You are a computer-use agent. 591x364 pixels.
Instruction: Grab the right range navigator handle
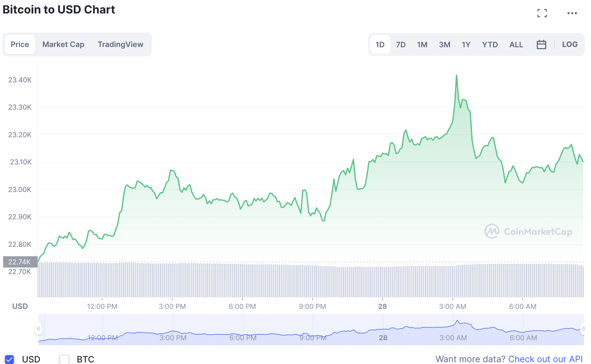(583, 329)
